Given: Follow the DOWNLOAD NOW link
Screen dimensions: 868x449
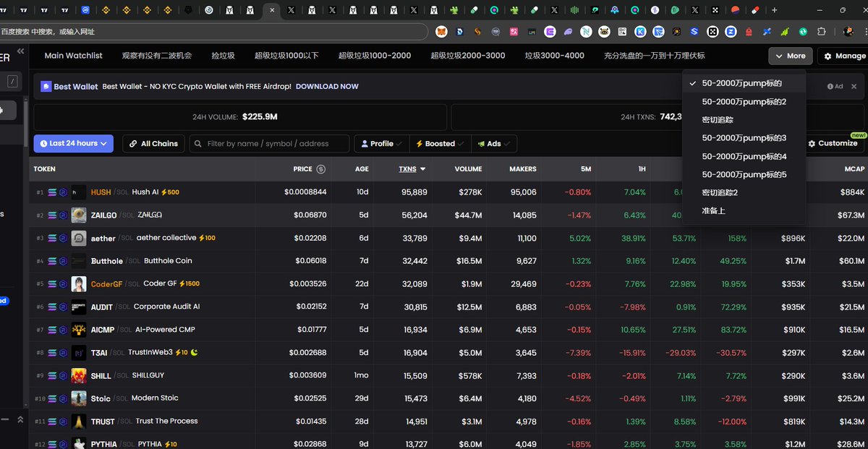Looking at the screenshot, I should [327, 86].
